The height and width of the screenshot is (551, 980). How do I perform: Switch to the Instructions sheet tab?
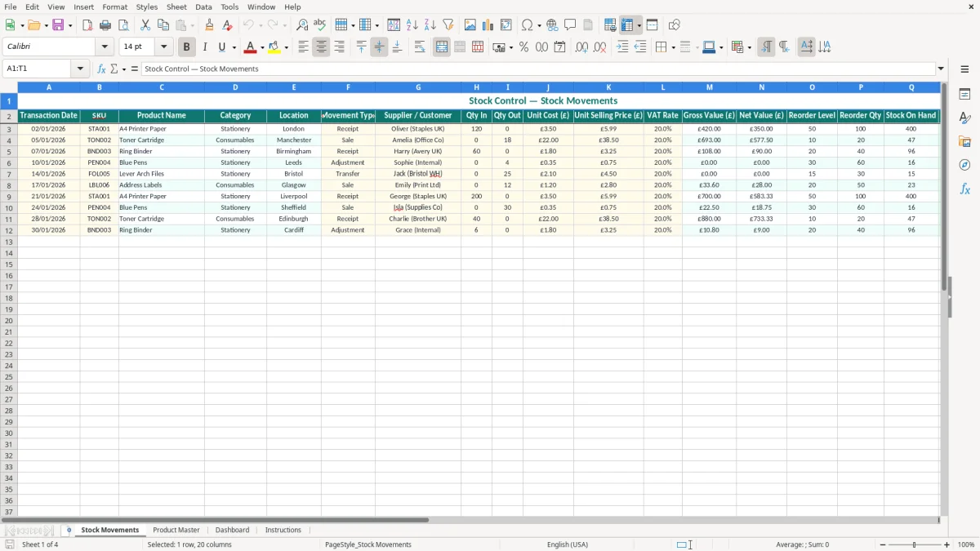(x=283, y=530)
